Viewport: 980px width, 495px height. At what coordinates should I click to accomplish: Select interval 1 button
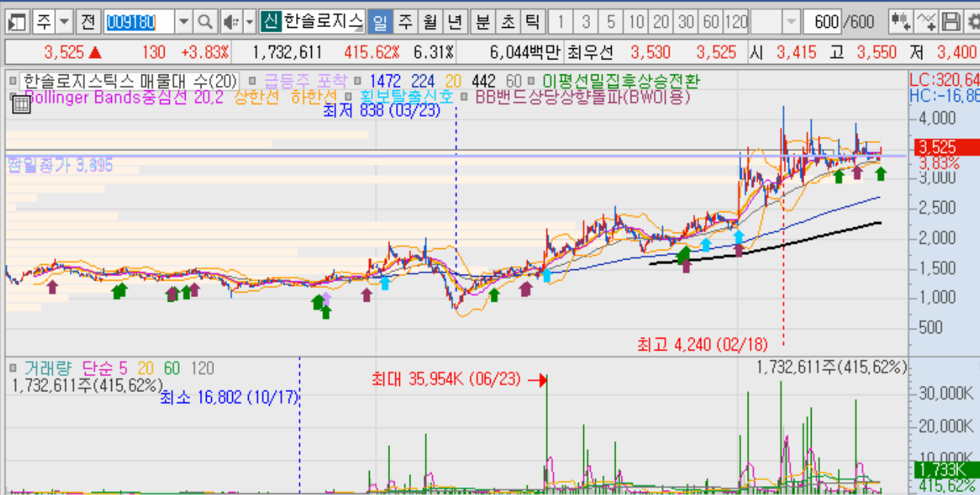pos(561,23)
